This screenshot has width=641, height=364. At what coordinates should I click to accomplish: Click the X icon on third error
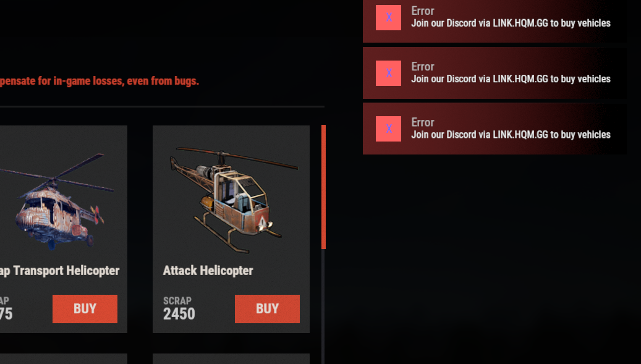click(x=388, y=129)
